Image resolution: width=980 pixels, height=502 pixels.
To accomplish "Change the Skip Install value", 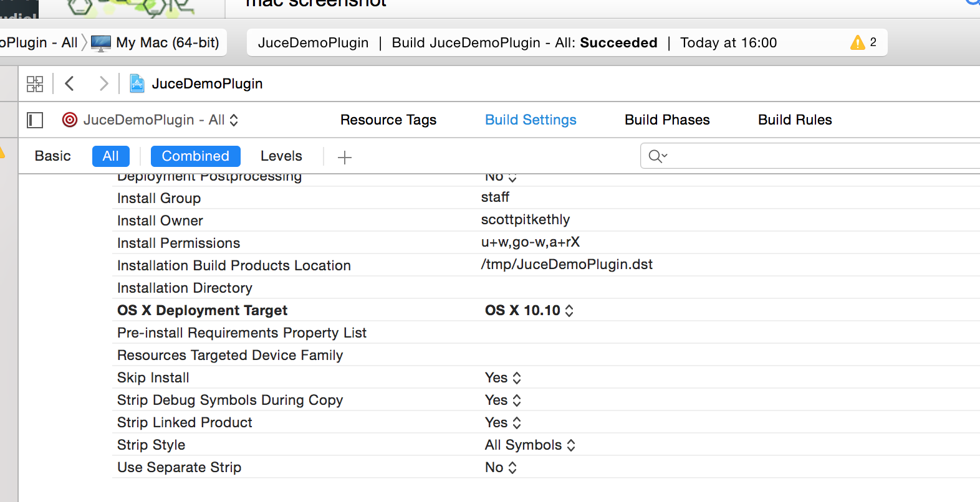I will click(x=503, y=378).
